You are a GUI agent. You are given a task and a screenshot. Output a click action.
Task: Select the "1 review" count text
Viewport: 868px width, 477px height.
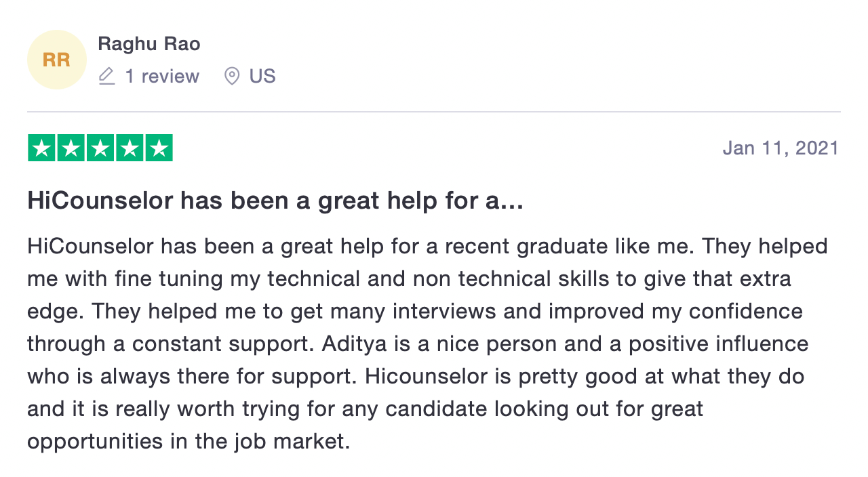[162, 76]
